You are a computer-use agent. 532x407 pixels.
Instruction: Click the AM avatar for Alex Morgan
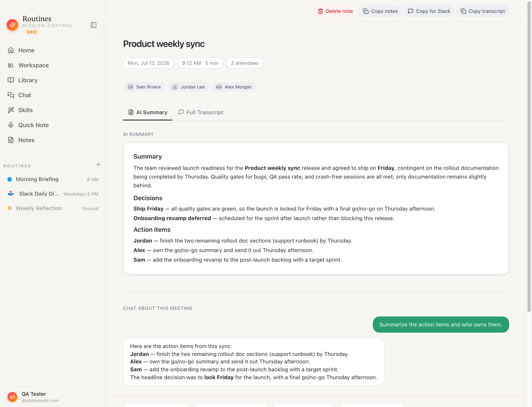(219, 87)
